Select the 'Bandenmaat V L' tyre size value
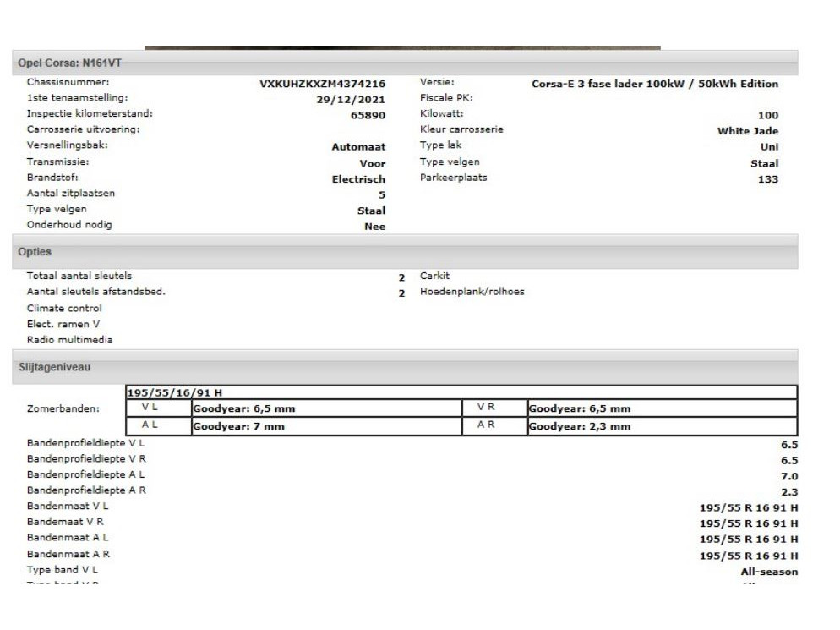This screenshot has width=840, height=630. [x=749, y=507]
